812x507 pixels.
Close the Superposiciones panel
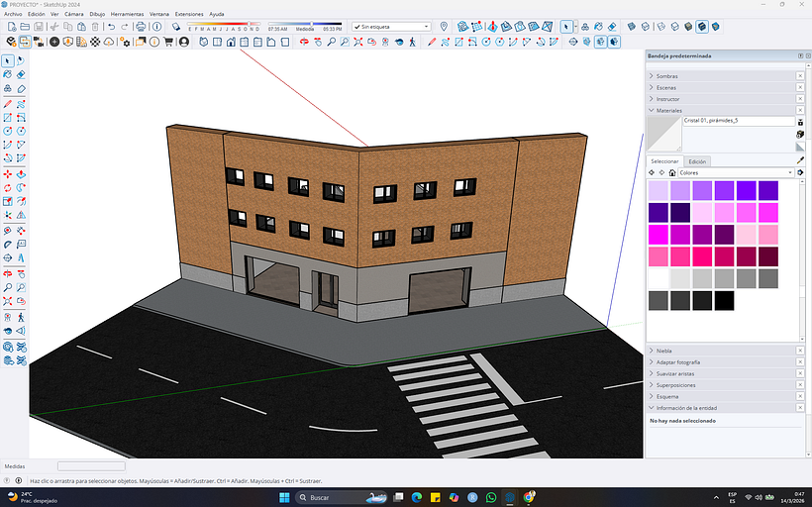tap(799, 385)
